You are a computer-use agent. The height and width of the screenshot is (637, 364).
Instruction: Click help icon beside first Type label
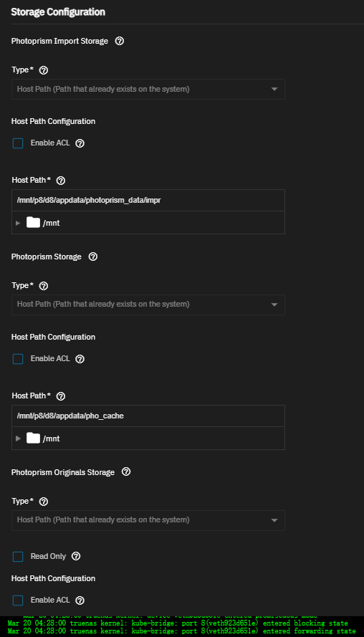click(44, 70)
